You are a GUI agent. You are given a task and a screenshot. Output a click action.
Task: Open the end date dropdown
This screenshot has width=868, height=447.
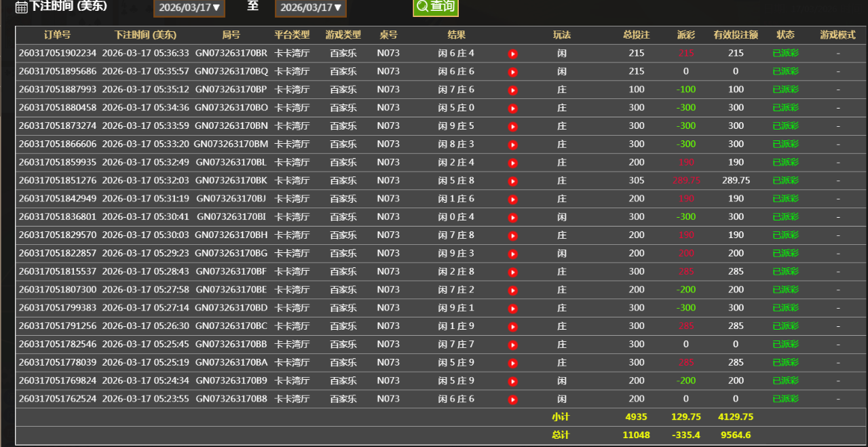pyautogui.click(x=310, y=7)
